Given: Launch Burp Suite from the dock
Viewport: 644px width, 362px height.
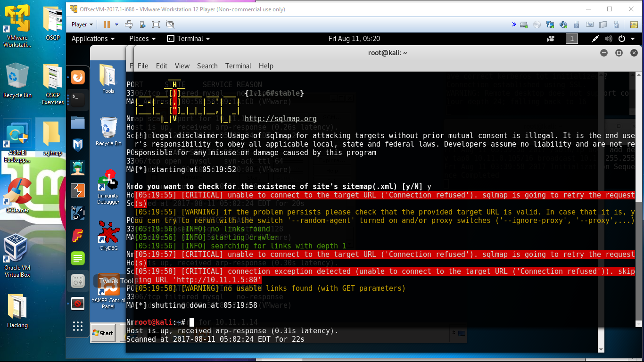Looking at the screenshot, I should click(x=78, y=190).
